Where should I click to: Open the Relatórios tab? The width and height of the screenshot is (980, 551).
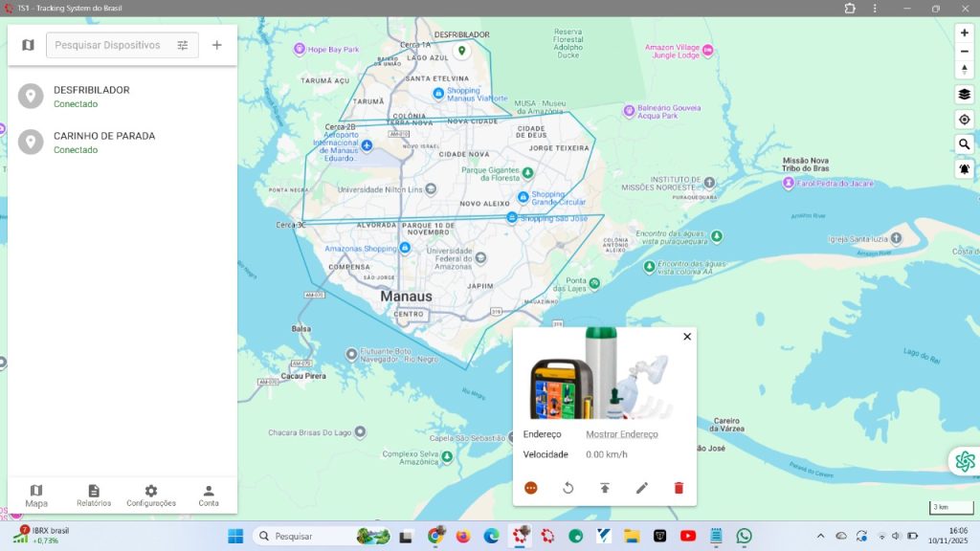tap(94, 496)
